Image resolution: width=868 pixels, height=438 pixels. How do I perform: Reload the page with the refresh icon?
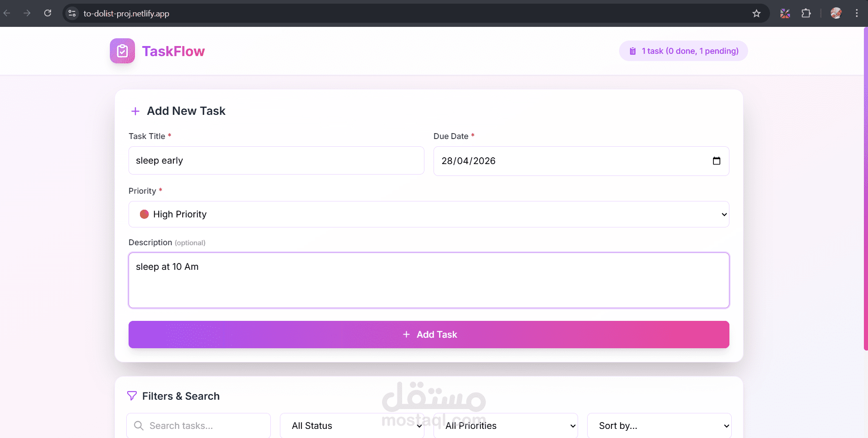47,13
